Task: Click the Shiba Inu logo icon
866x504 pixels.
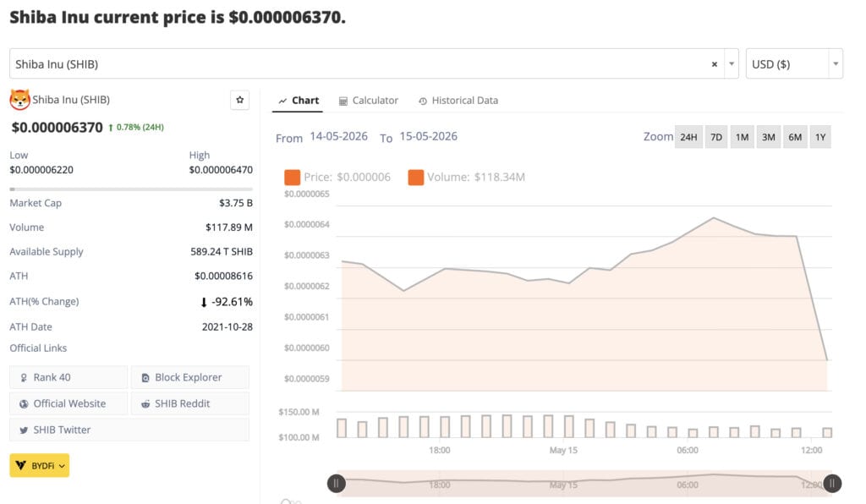Action: 20,100
